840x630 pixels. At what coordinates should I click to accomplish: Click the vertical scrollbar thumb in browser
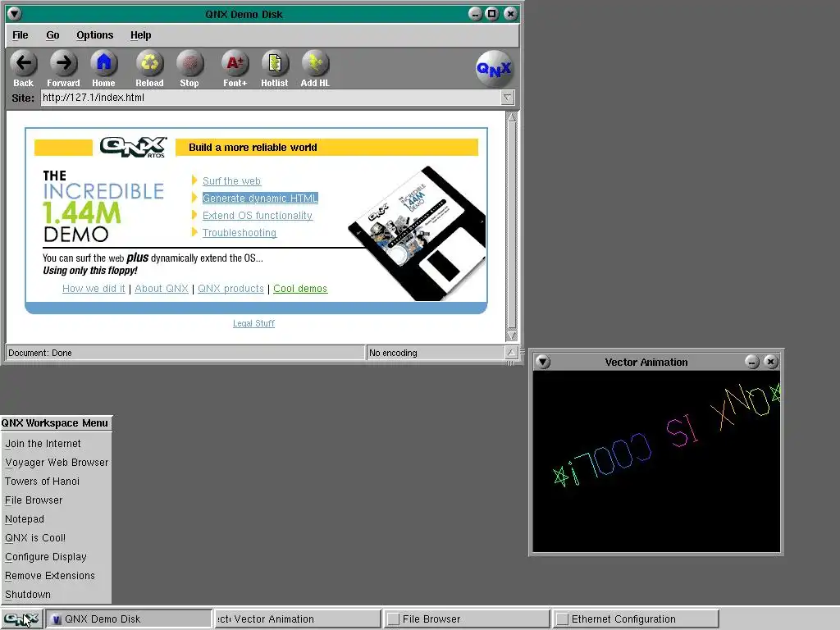coord(512,226)
